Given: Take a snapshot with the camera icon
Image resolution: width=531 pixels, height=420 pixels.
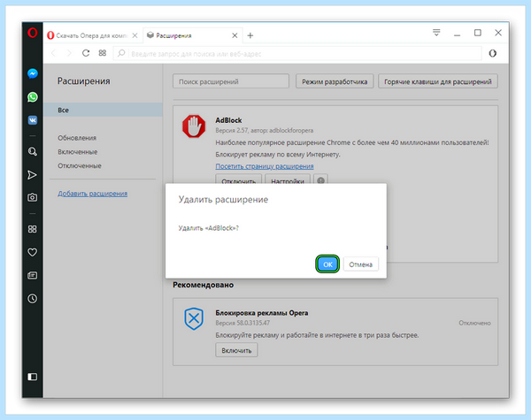Looking at the screenshot, I should (x=33, y=197).
